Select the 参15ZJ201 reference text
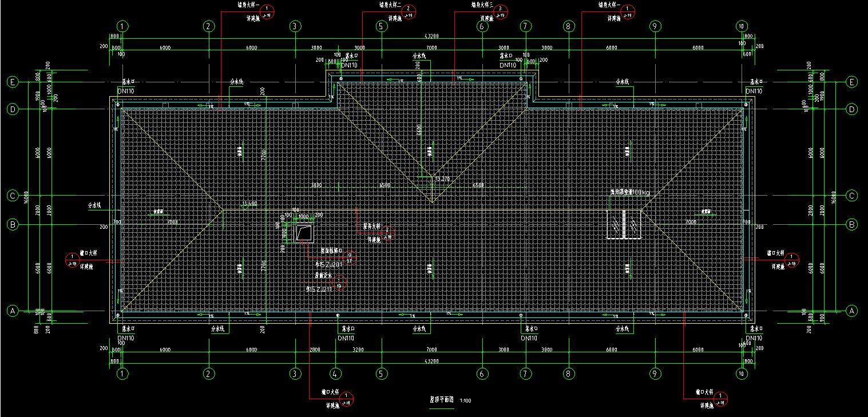Viewport: 868px width, 417px height. coord(328,264)
